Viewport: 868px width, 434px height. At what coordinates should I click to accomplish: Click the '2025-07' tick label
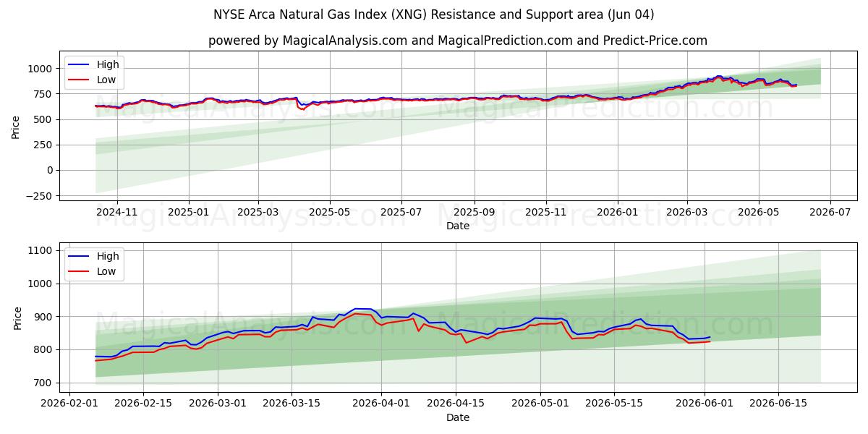401,212
